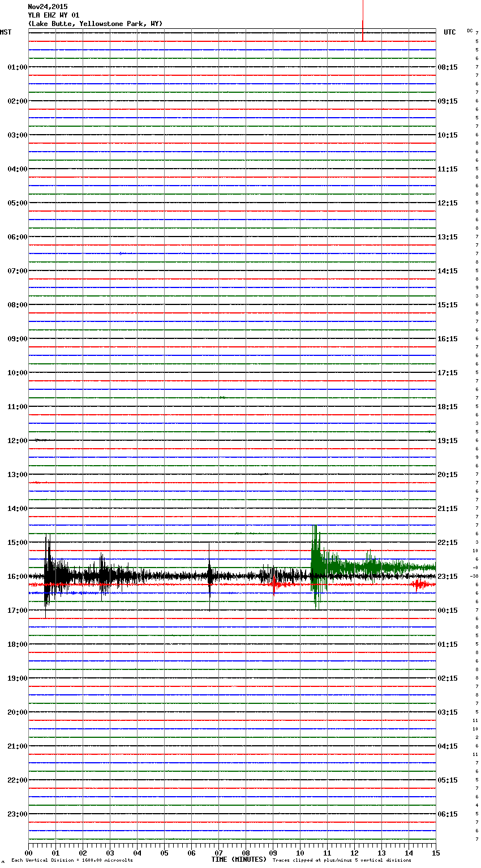The height and width of the screenshot is (868, 481).
Task: Click the 23:15 UTC time label
Action: point(448,577)
